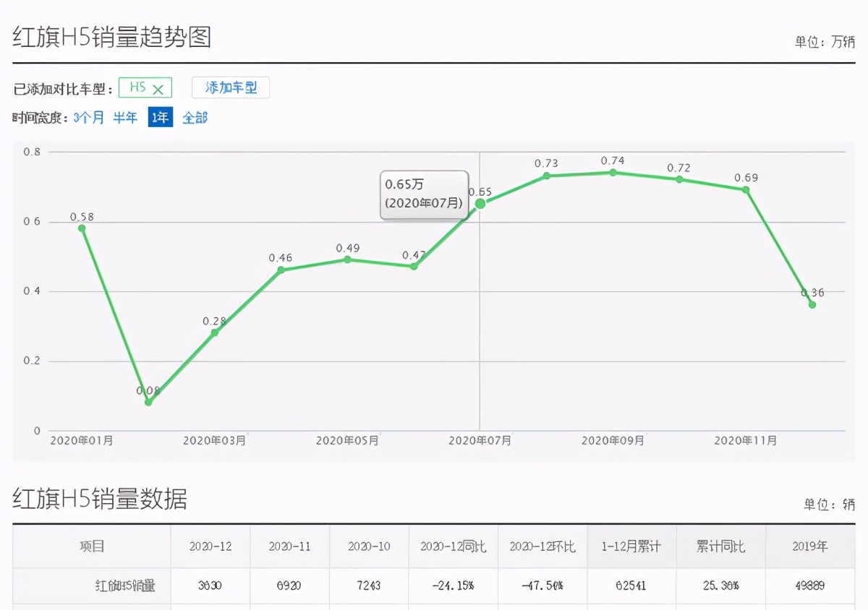Click the 2020-10 column header

(x=369, y=546)
